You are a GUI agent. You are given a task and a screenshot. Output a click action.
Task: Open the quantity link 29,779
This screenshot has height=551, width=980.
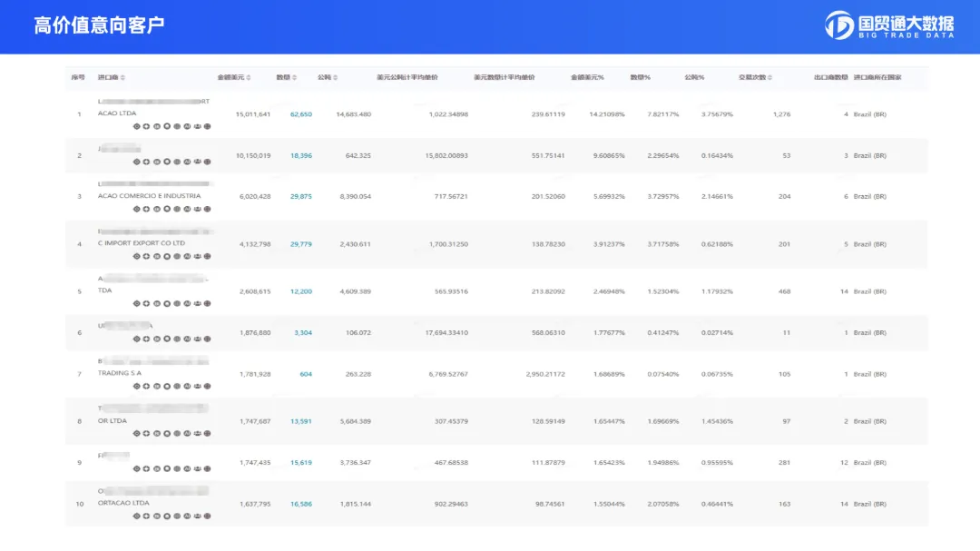(300, 244)
